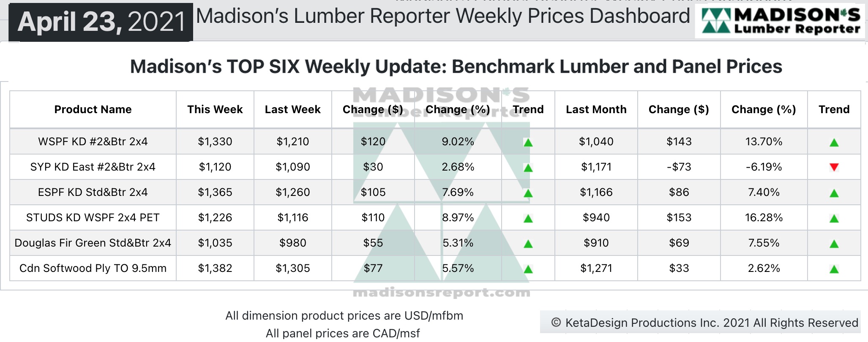Click the $1,382 This Week price for plywood
868x342 pixels.
coord(215,268)
